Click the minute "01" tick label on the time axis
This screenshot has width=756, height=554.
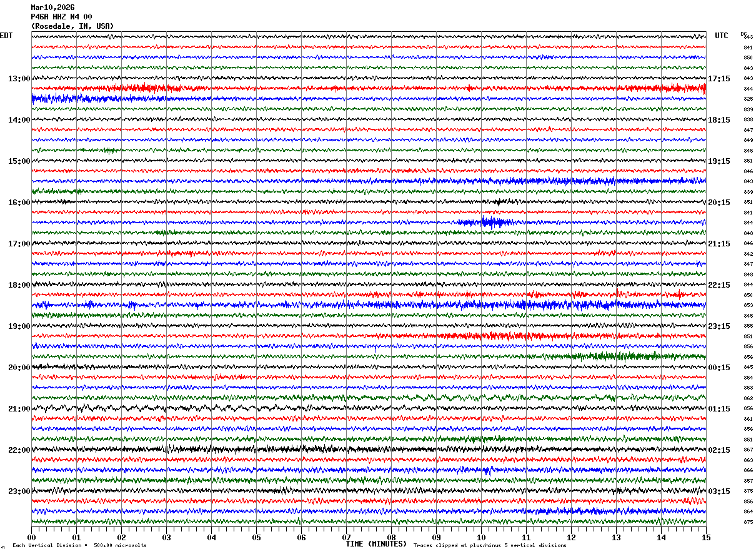pyautogui.click(x=76, y=538)
